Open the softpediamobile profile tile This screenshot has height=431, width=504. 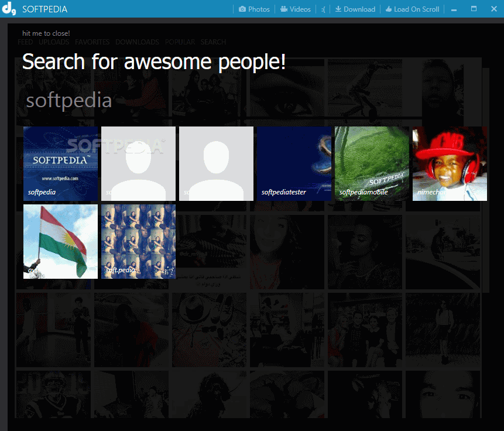372,163
